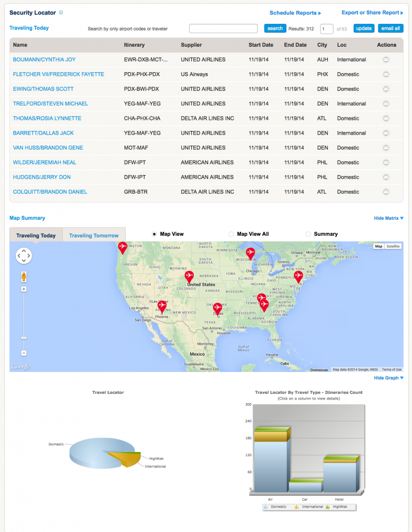Click the airplane pin over Wisconsin
The image size is (412, 532).
[250, 253]
